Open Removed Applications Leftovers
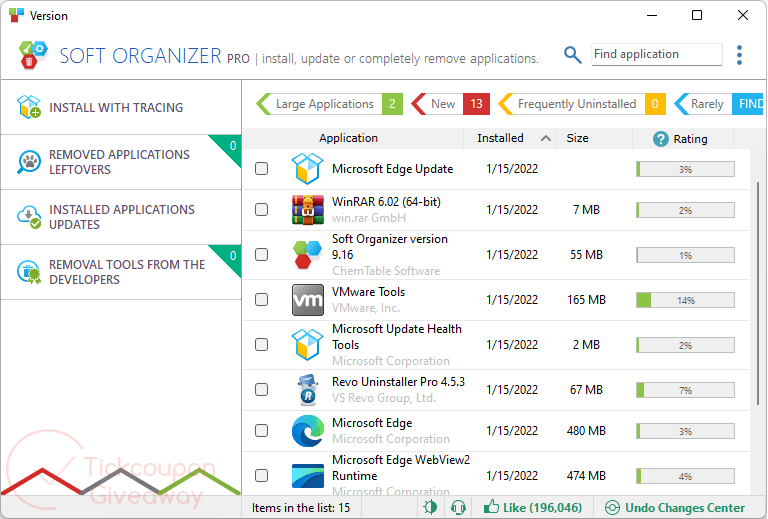 (121, 162)
